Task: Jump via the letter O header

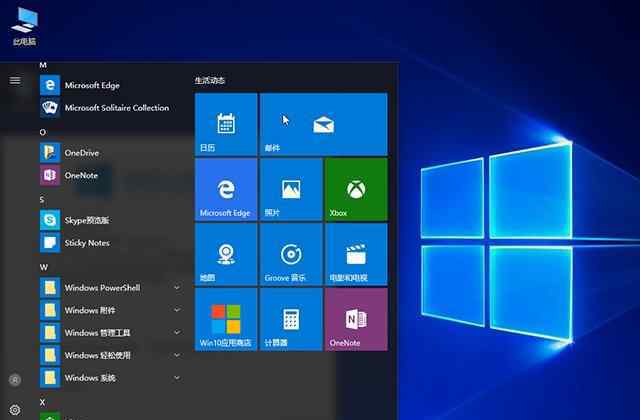Action: [x=42, y=132]
